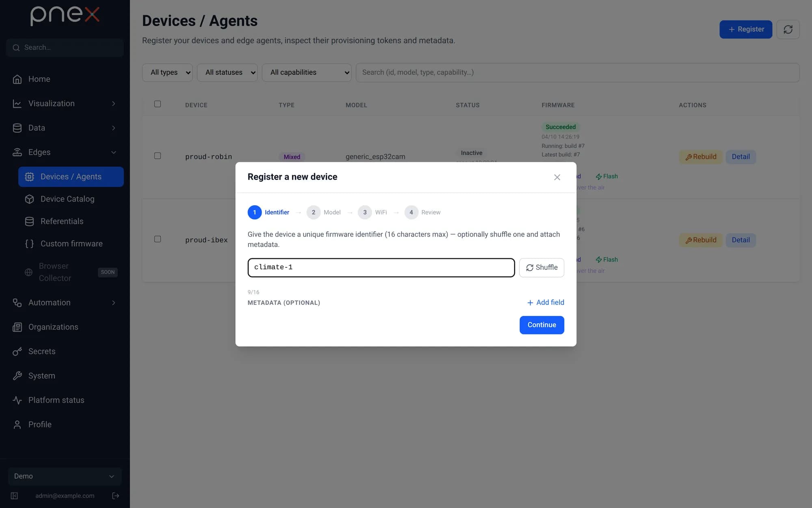
Task: Click the Continue button
Action: (542, 325)
